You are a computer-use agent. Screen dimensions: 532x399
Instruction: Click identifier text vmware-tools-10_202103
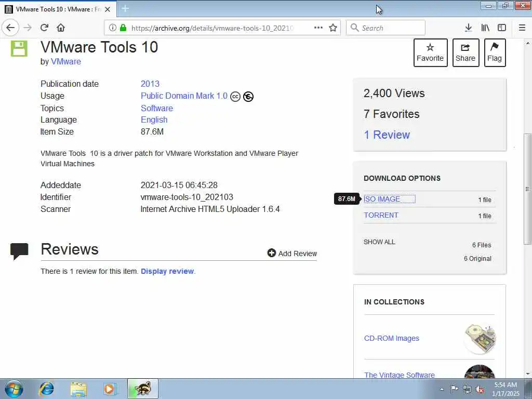click(x=187, y=197)
